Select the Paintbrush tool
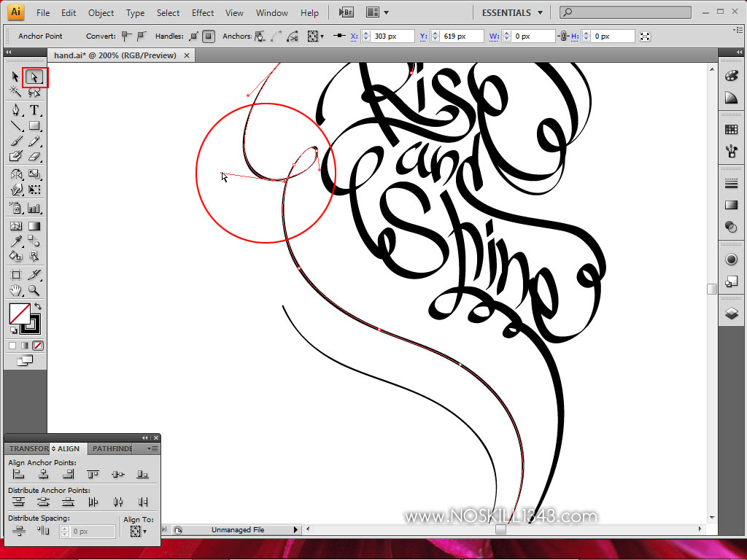The width and height of the screenshot is (747, 560). [x=16, y=141]
